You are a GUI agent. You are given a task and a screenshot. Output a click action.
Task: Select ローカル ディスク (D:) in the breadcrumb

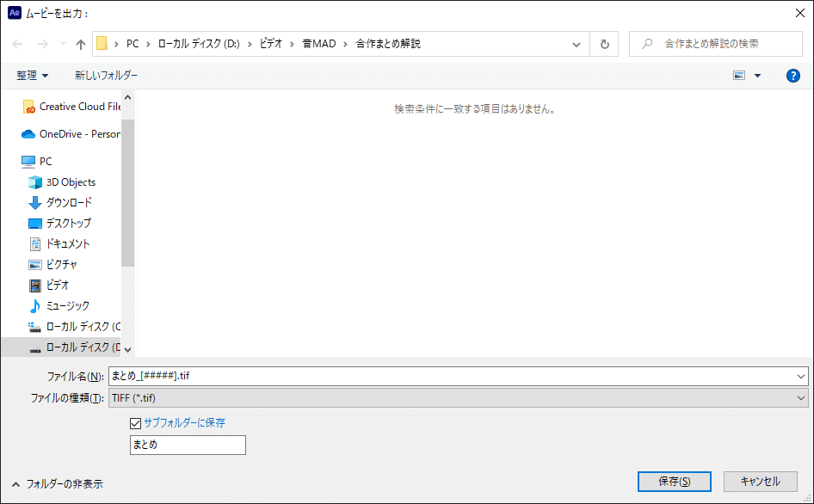click(199, 44)
